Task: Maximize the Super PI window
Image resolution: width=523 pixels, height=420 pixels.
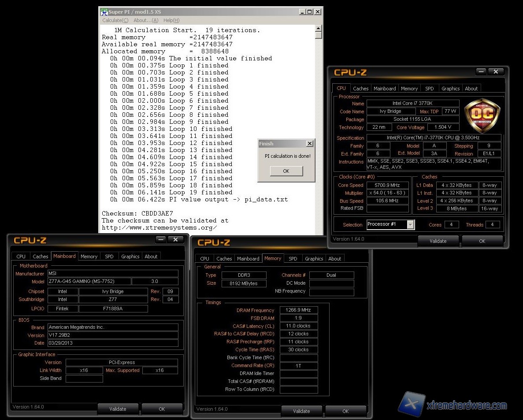Action: pyautogui.click(x=310, y=12)
